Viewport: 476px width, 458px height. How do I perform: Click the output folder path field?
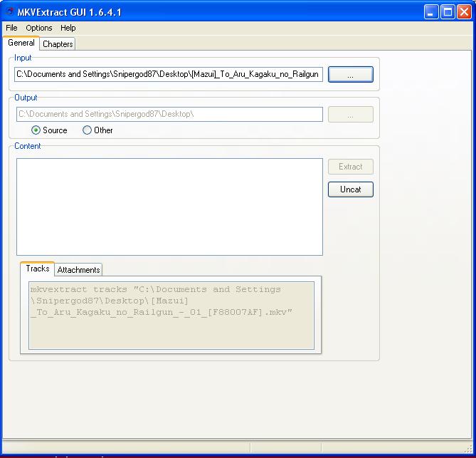[x=169, y=114]
